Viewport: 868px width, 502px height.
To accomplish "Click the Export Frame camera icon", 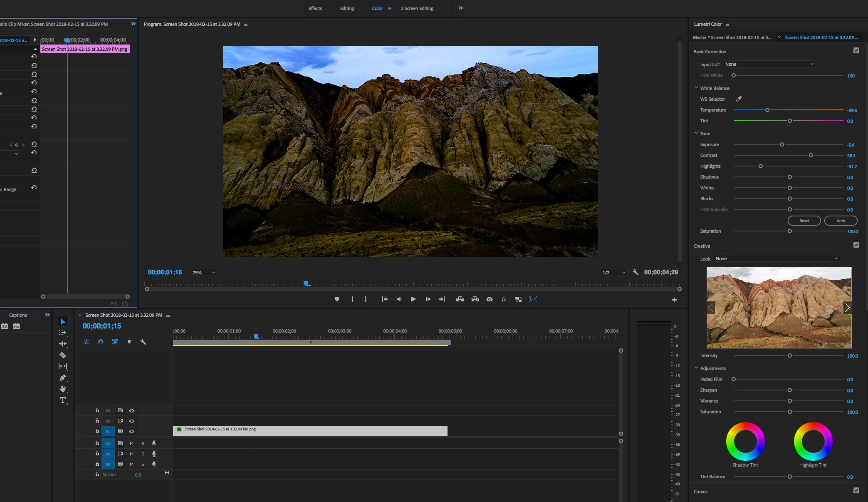I will pyautogui.click(x=490, y=299).
